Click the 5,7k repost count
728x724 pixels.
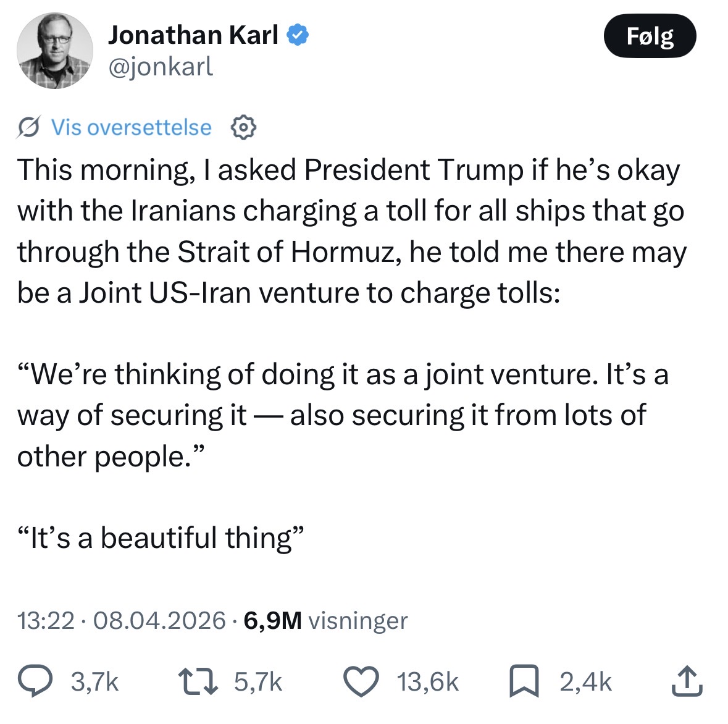tap(258, 682)
